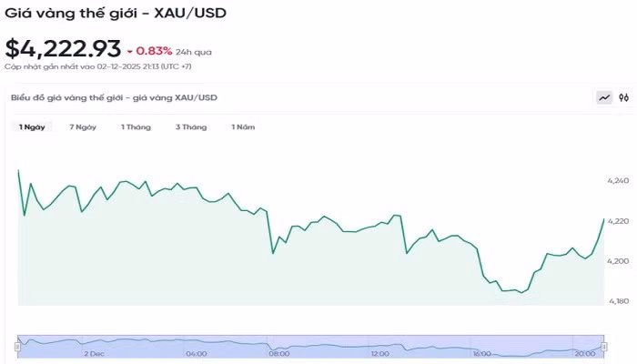Screen dimensions: 637x364
Task: Click the 12:00 marker in the navigator
Action: [x=380, y=353]
